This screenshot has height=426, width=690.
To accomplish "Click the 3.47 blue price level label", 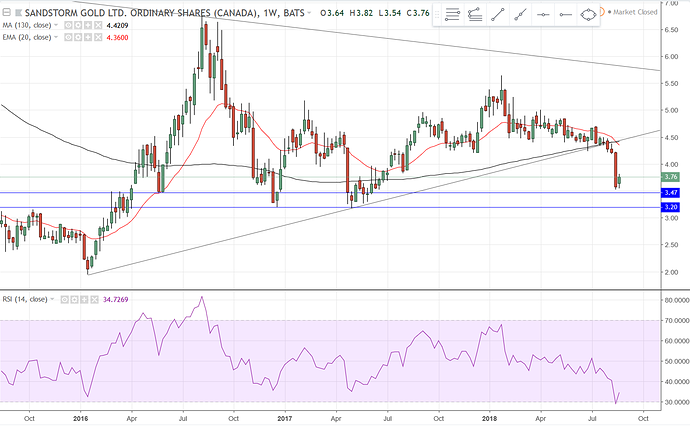I will 671,191.
